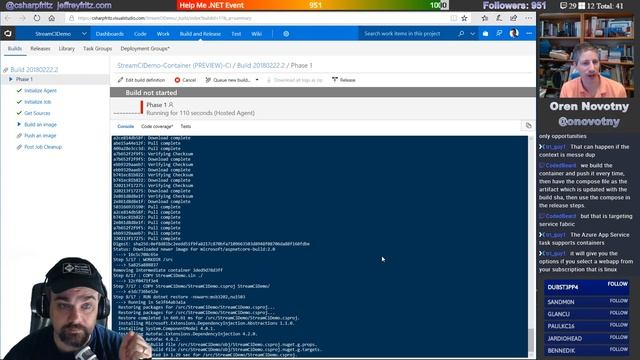Click the Release button
This screenshot has width=640, height=360.
click(344, 80)
